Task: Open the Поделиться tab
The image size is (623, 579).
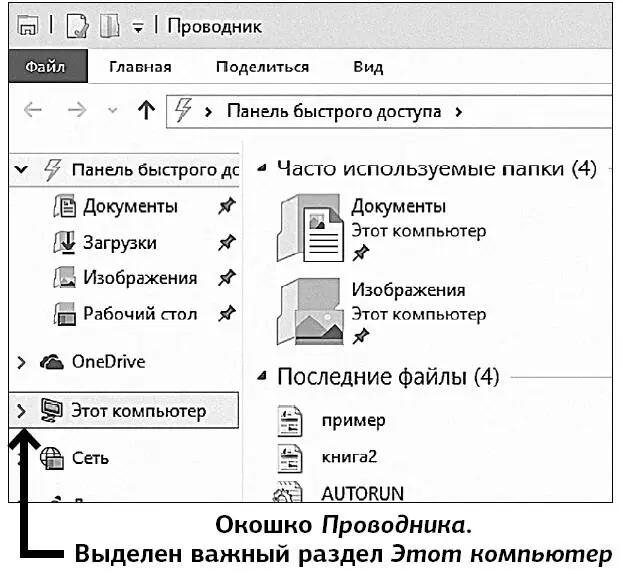Action: 262,67
